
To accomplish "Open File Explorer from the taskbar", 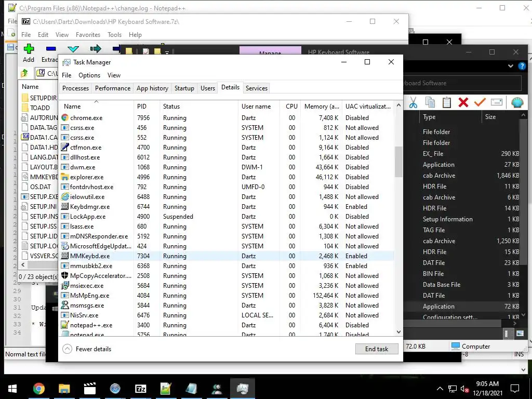I will [64, 389].
